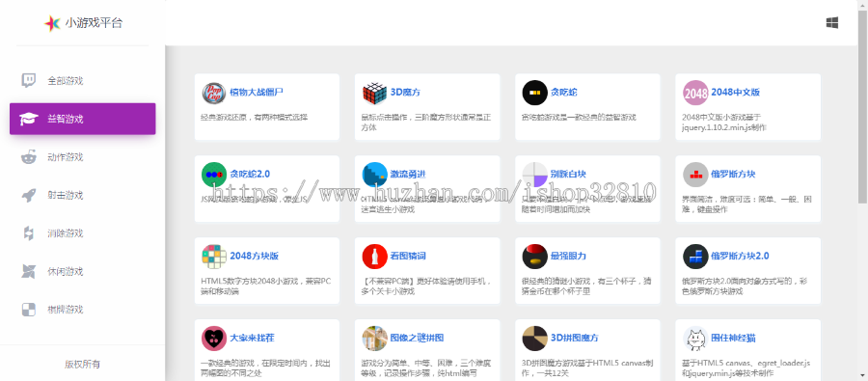868x381 pixels.
Task: Click the green dotted icon of 贪吃蛇2.0
Action: point(214,175)
